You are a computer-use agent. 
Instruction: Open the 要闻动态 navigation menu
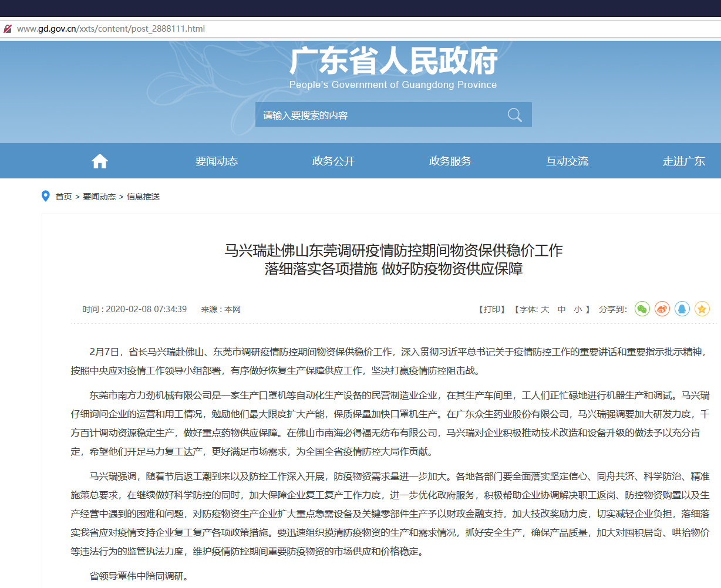pyautogui.click(x=217, y=161)
